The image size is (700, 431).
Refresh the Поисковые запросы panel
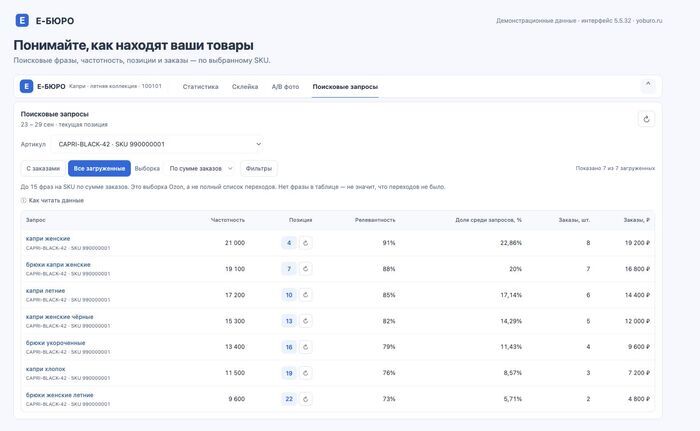(x=646, y=119)
